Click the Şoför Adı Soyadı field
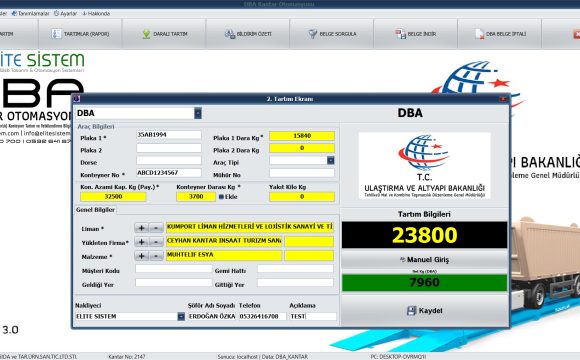 (212, 316)
